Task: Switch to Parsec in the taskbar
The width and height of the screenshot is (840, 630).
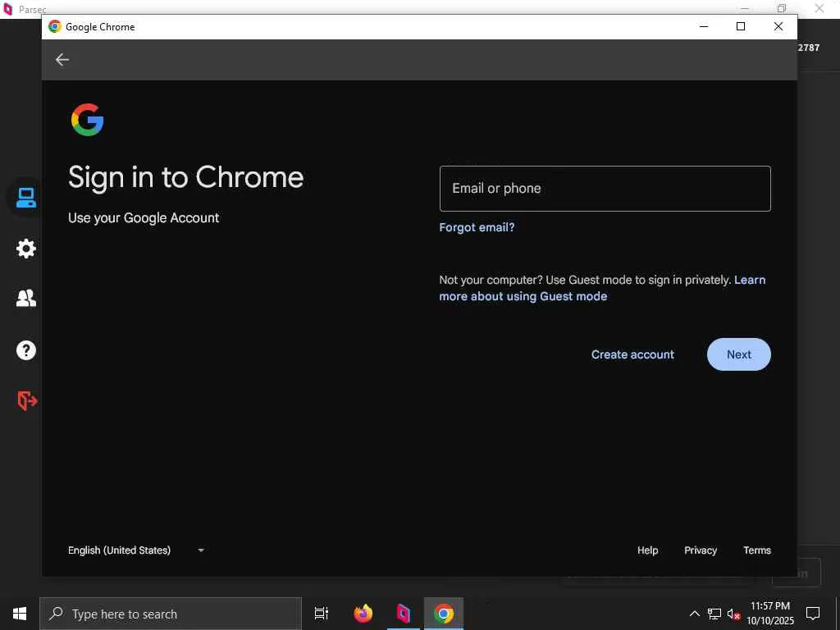Action: pyautogui.click(x=404, y=614)
